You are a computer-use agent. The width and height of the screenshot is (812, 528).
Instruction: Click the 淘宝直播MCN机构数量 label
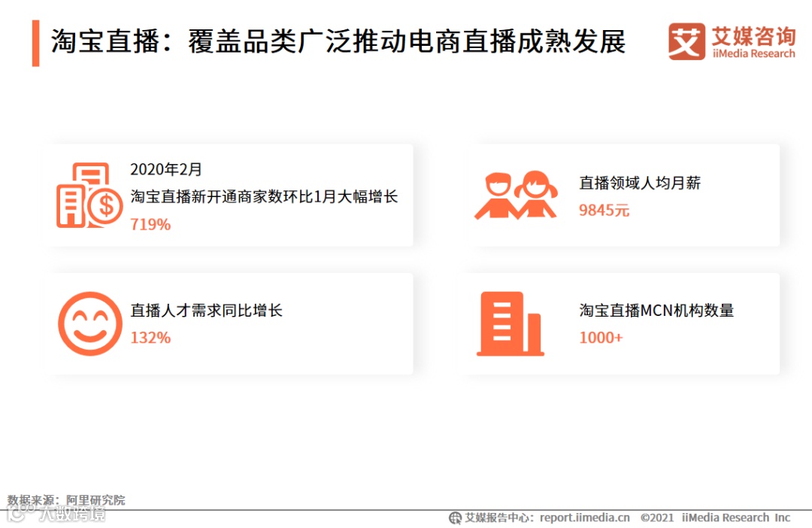pyautogui.click(x=656, y=311)
